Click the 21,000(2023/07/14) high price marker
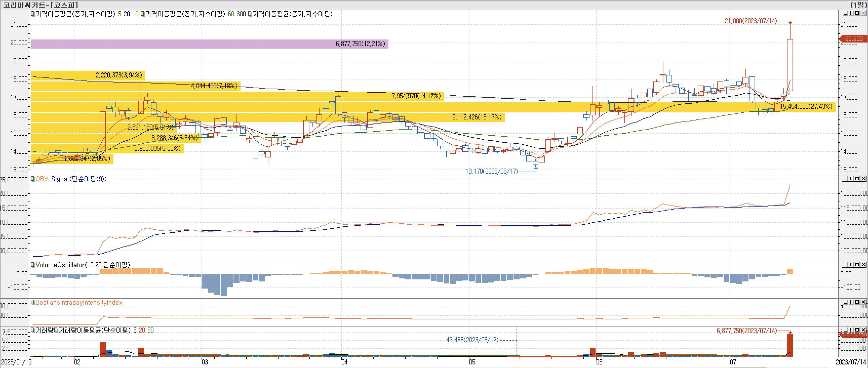 tap(751, 21)
